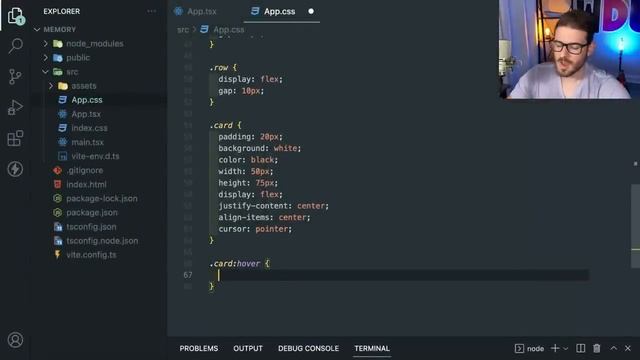Click src in the breadcrumb
This screenshot has width=640, height=360.
[183, 29]
